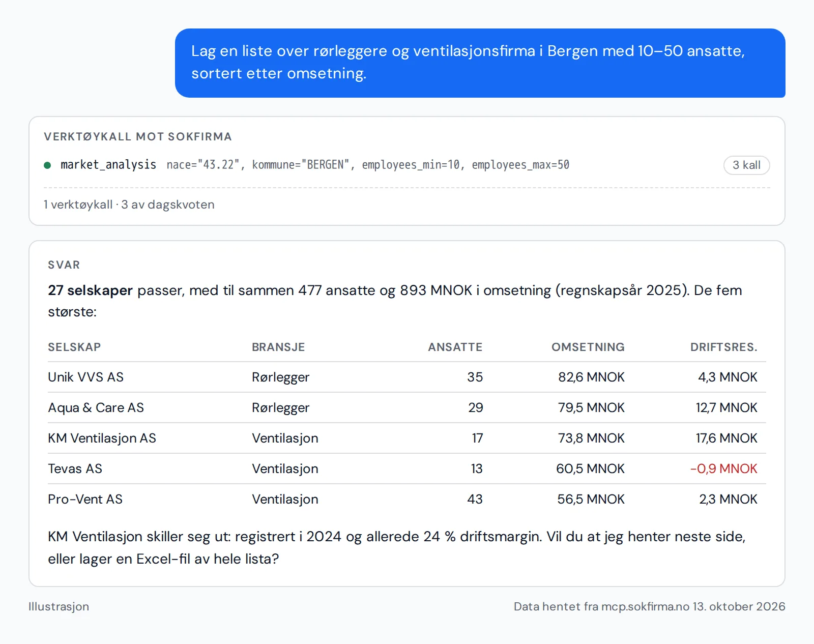
Task: Sort by the ANSATTE column header
Action: click(x=455, y=347)
